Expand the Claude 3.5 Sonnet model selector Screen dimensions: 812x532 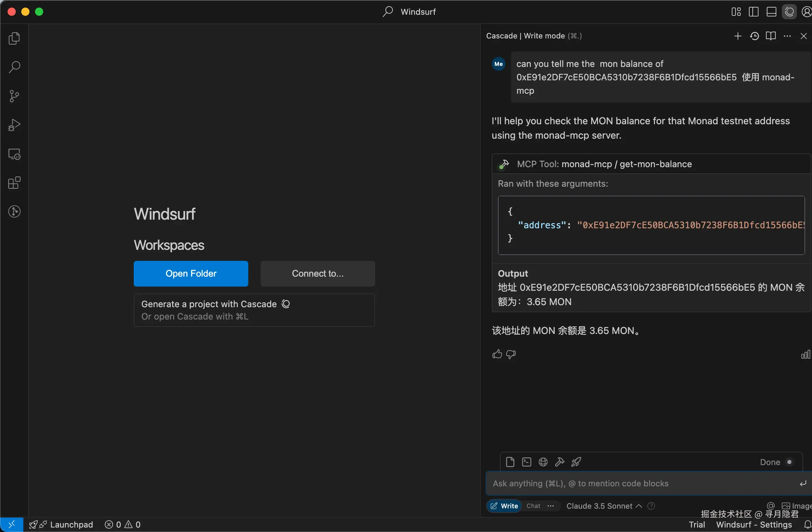click(604, 506)
